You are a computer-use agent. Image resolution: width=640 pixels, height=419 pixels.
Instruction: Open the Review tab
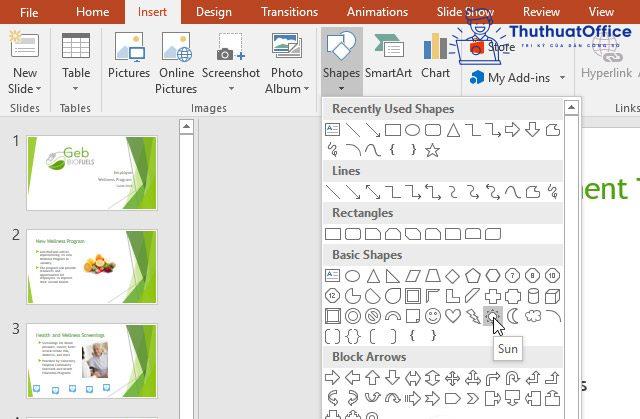541,12
